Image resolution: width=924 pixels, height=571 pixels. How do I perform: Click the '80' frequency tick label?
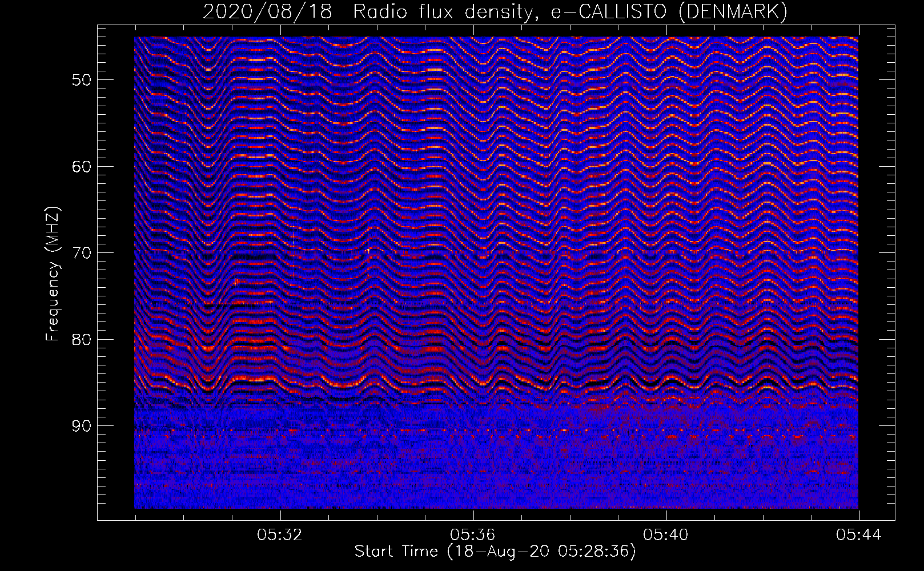pos(81,340)
